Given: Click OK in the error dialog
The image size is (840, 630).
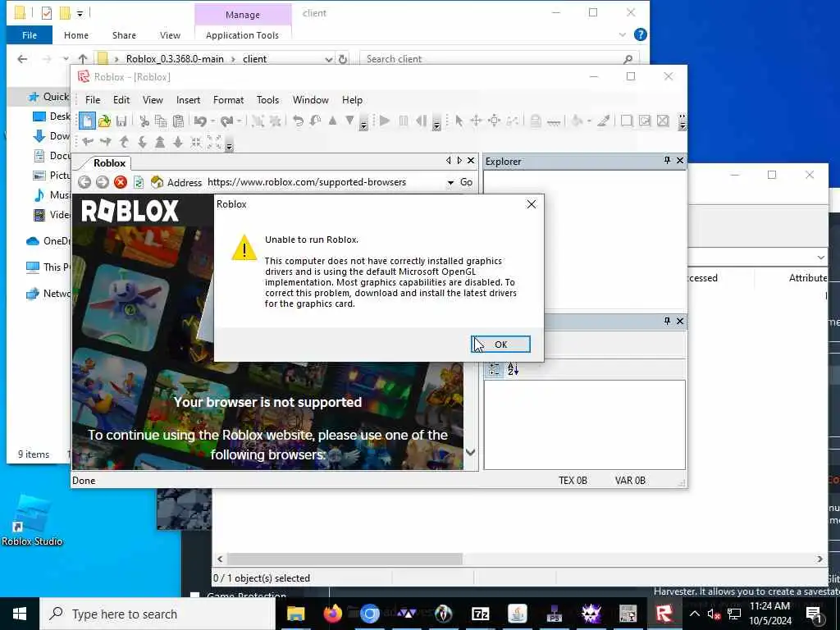Looking at the screenshot, I should point(501,344).
